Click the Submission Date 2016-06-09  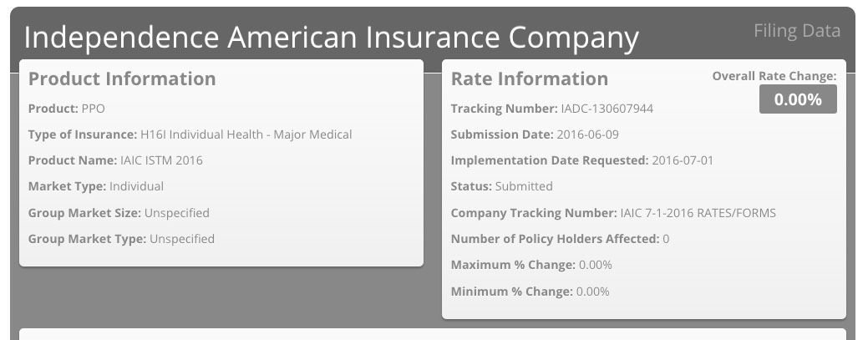[x=535, y=134]
